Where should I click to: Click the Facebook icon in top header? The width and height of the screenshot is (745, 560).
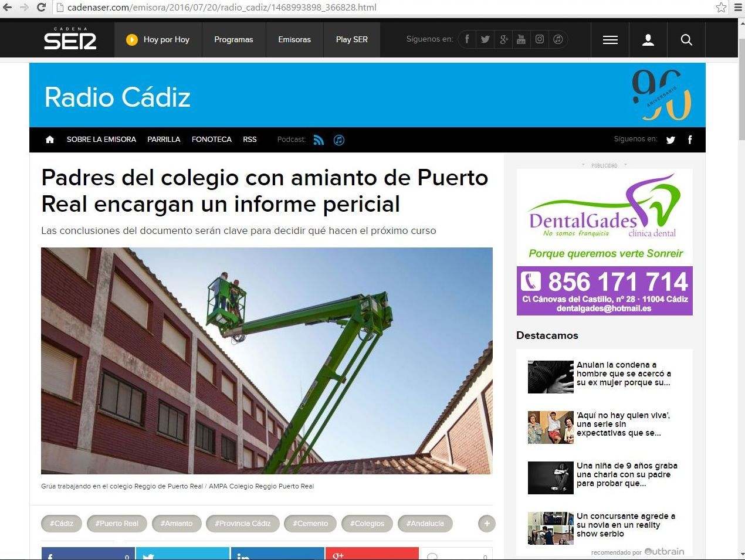click(x=467, y=39)
